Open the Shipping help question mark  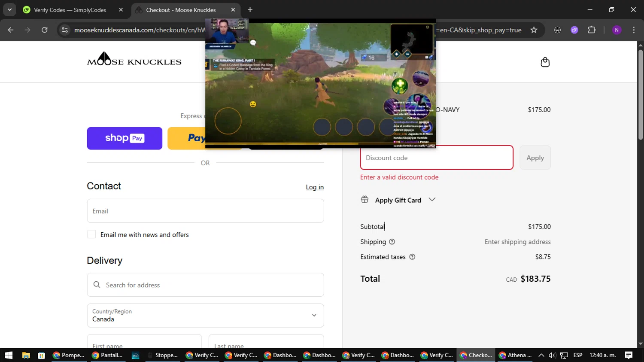(392, 242)
